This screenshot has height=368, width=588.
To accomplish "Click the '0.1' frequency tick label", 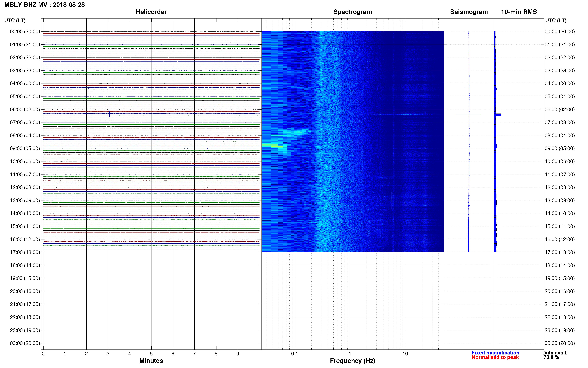I will (295, 354).
